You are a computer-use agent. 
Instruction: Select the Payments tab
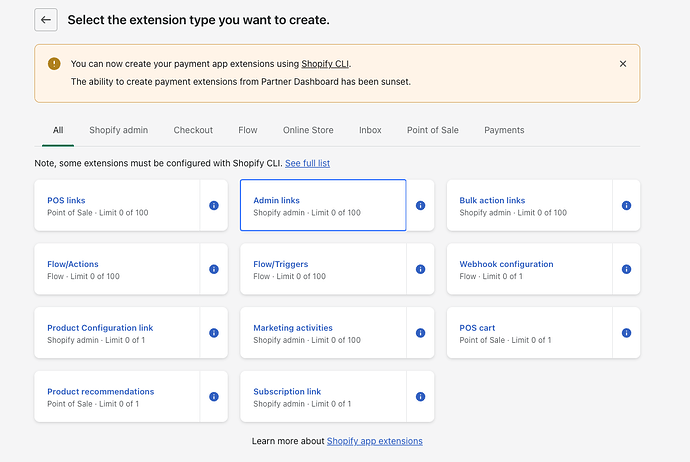pyautogui.click(x=504, y=130)
